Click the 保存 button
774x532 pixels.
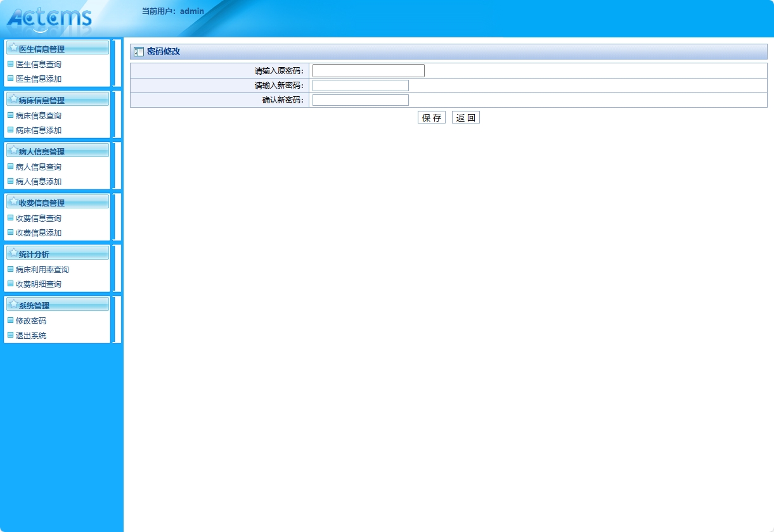(x=432, y=117)
